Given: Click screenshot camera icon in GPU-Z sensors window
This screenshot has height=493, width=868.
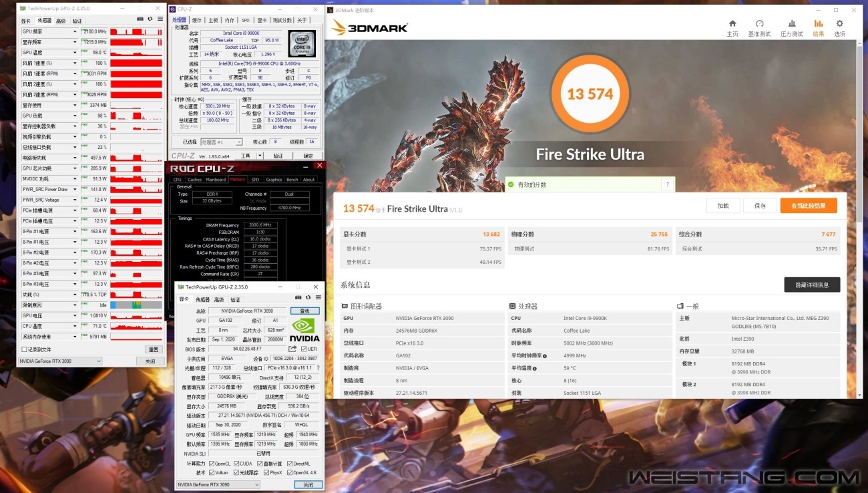Looking at the screenshot, I should pyautogui.click(x=140, y=19).
